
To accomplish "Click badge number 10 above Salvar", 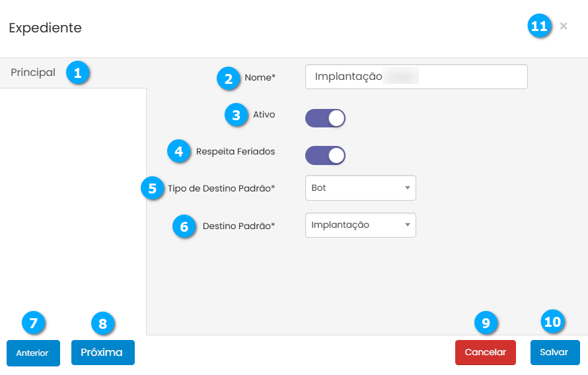I will [552, 322].
